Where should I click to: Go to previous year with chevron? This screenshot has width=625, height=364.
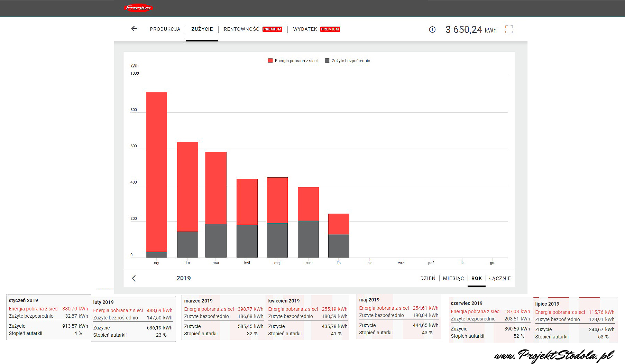(134, 278)
